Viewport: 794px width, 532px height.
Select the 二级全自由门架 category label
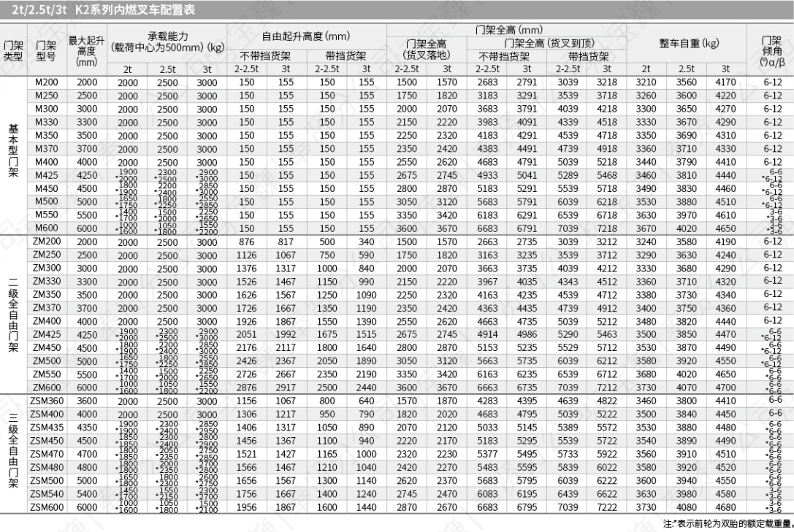(12, 315)
